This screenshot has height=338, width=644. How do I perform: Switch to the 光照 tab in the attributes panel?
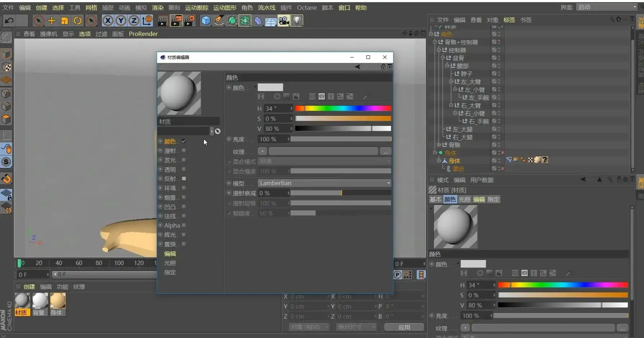[464, 199]
